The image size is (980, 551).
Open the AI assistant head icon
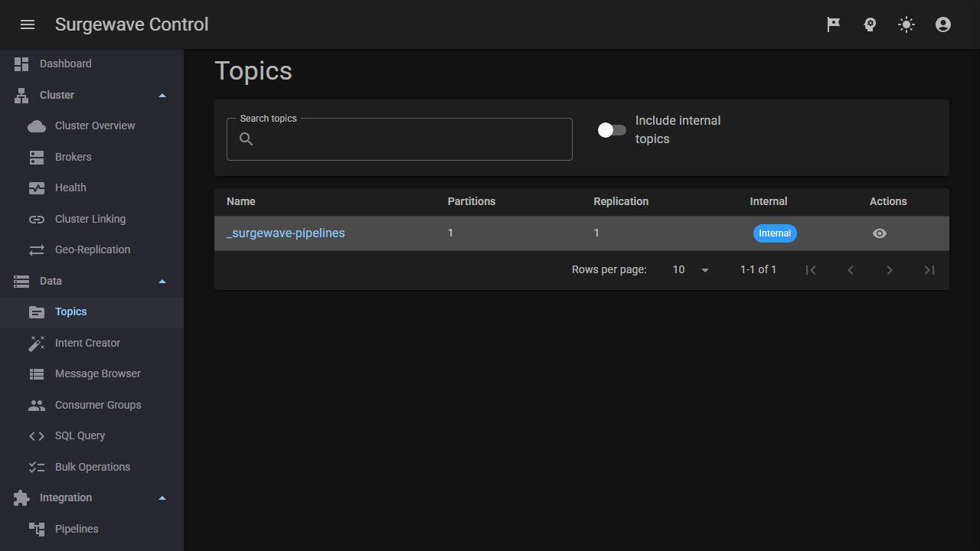click(870, 24)
